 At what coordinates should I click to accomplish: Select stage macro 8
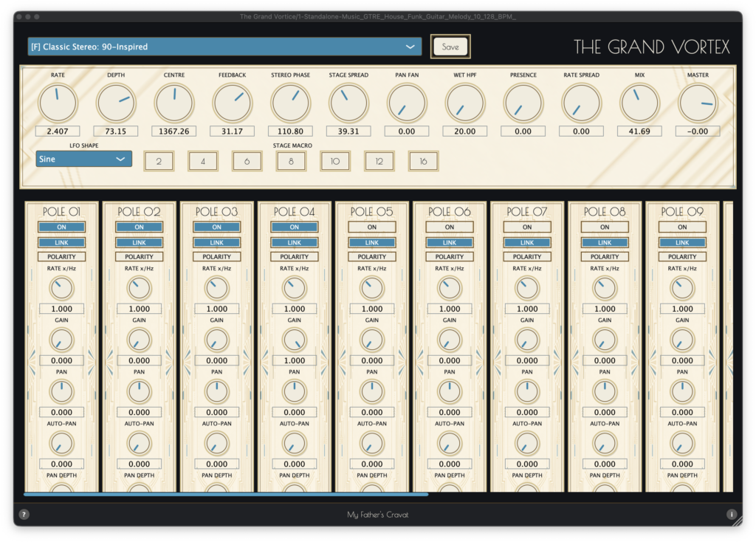291,161
